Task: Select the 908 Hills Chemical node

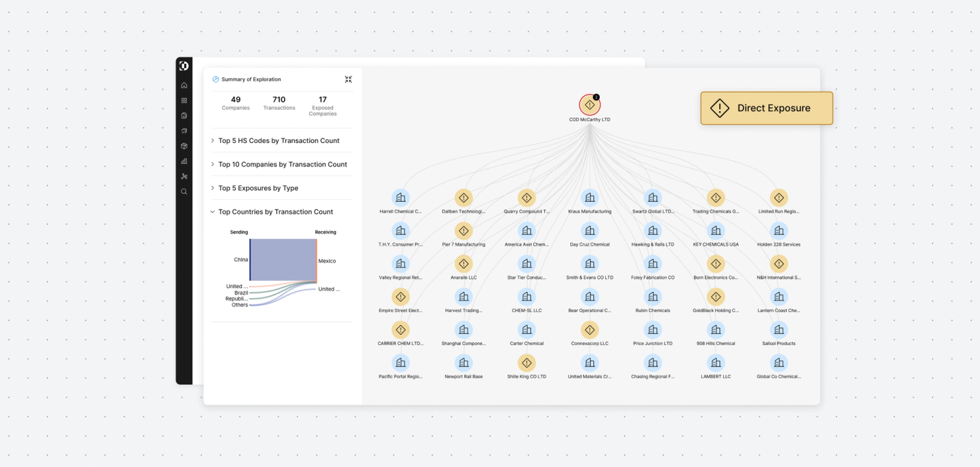Action: pyautogui.click(x=716, y=330)
